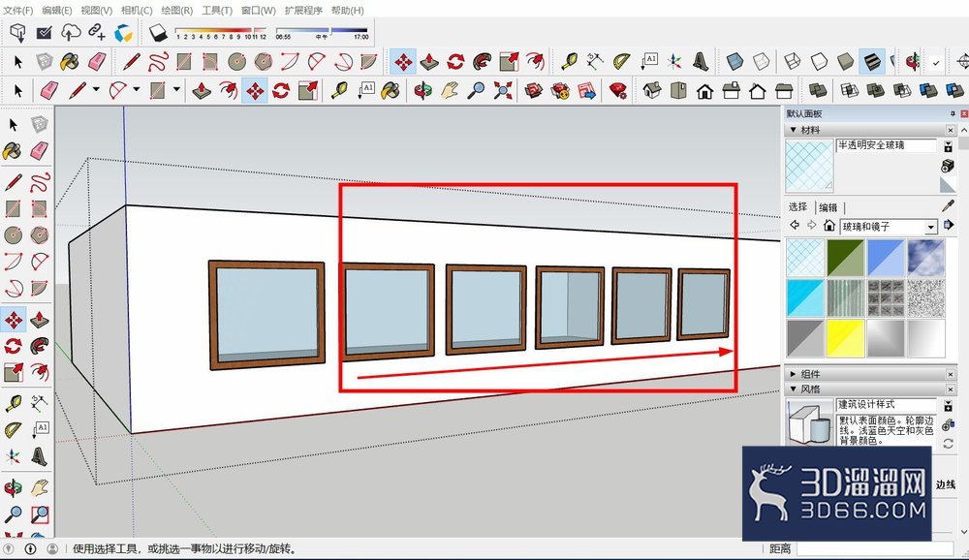The height and width of the screenshot is (560, 969).
Task: Click the Get Models 3D Warehouse icon
Action: pyautogui.click(x=17, y=32)
